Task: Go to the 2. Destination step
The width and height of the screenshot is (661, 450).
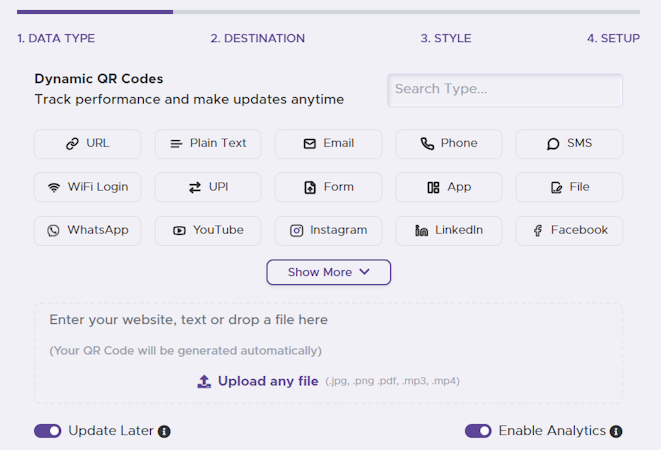Action: 257,39
